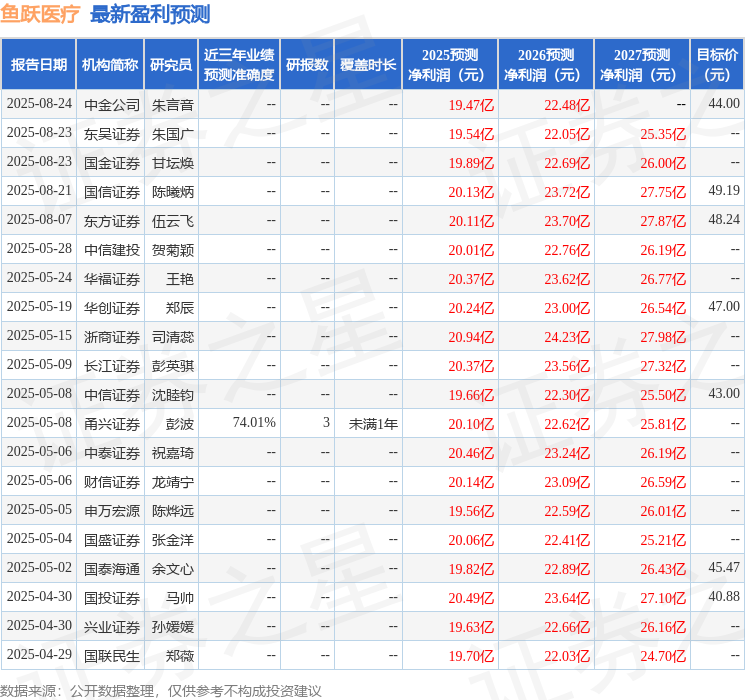Click the 最新盈利预测 heading

pyautogui.click(x=150, y=14)
